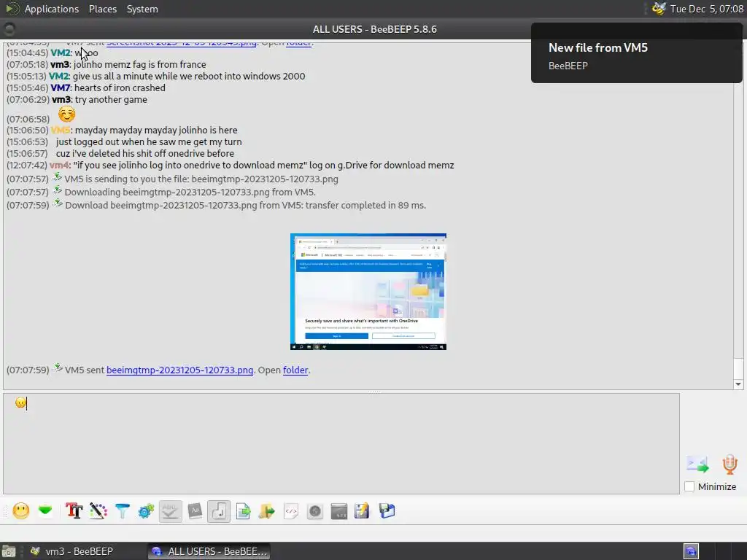
Task: Click the Applications menu arrow logo icon
Action: tap(12, 9)
